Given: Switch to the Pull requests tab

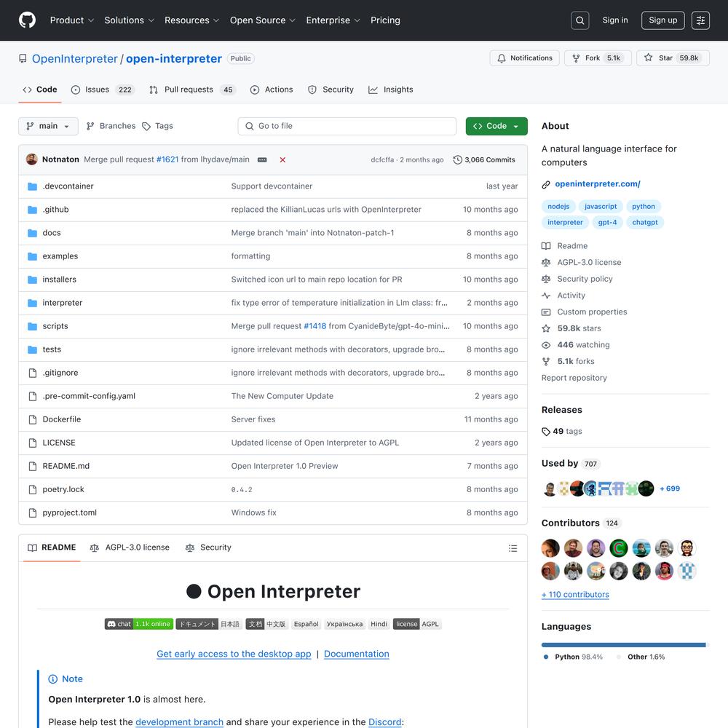Looking at the screenshot, I should coord(192,90).
